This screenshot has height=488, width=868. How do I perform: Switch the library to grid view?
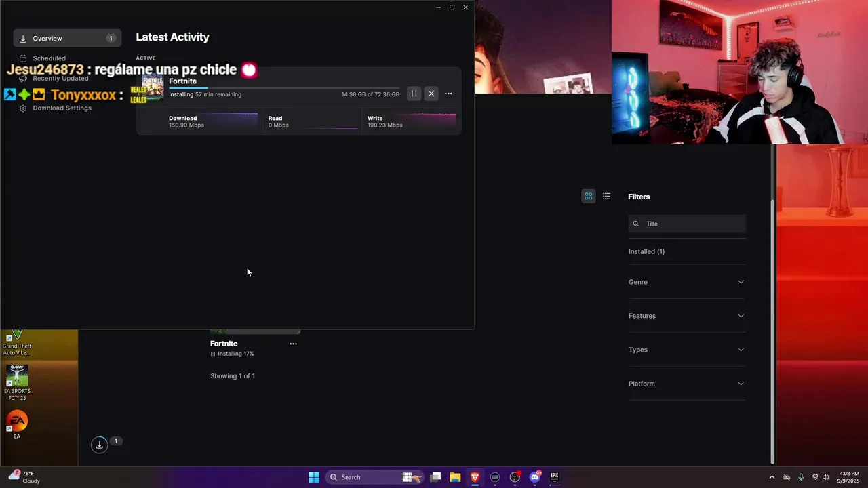coord(589,196)
